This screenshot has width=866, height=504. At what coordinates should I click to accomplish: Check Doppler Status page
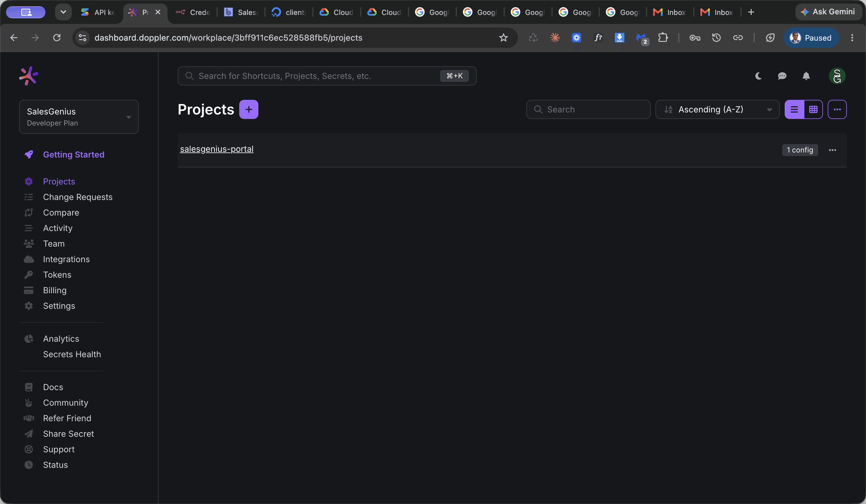click(55, 465)
